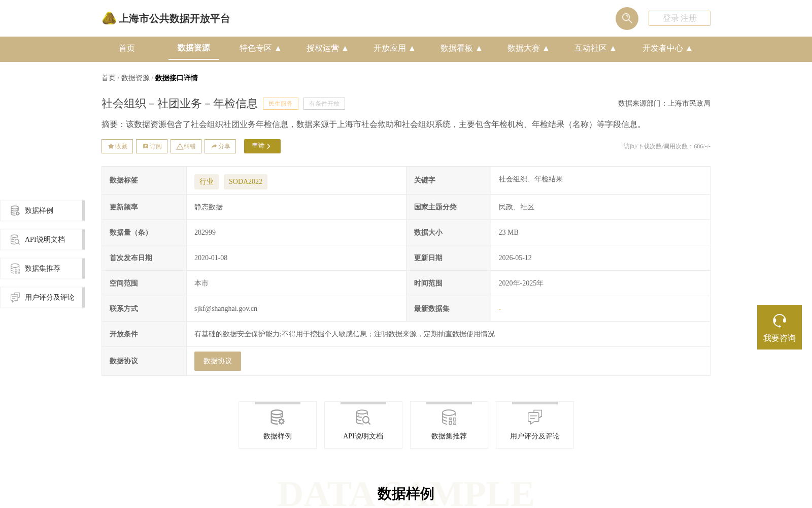Viewport: 812px width, 508px height.
Task: Click sidebar 数据集推荐 icon
Action: [x=15, y=268]
